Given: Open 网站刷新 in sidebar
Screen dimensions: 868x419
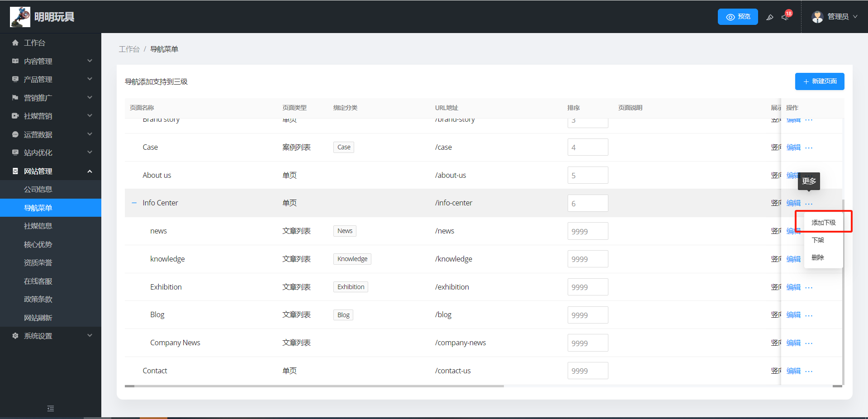Looking at the screenshot, I should click(51, 318).
